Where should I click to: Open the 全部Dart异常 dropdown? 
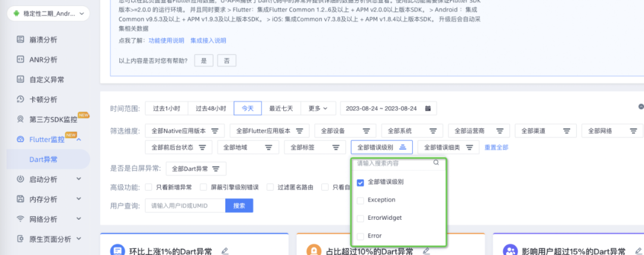[x=196, y=168]
